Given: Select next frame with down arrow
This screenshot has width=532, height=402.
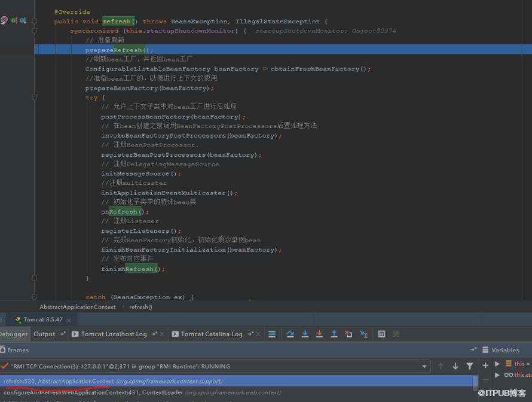Looking at the screenshot, I should pos(455,366).
